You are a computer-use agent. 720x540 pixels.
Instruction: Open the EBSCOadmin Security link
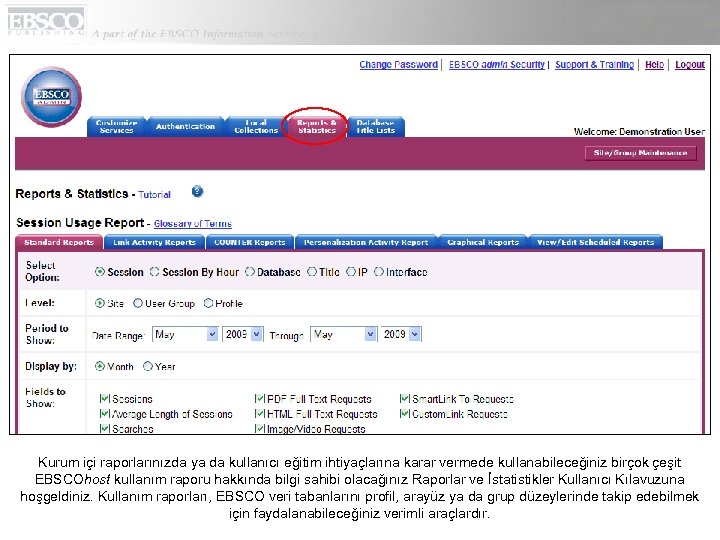point(497,65)
